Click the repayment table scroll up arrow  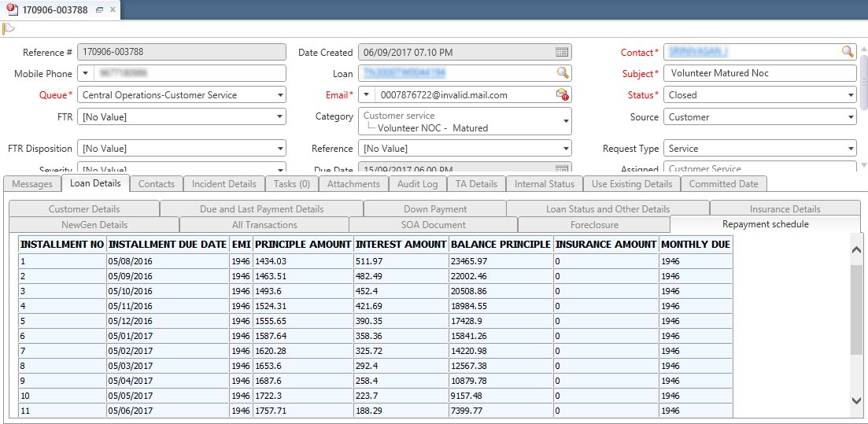[x=856, y=249]
